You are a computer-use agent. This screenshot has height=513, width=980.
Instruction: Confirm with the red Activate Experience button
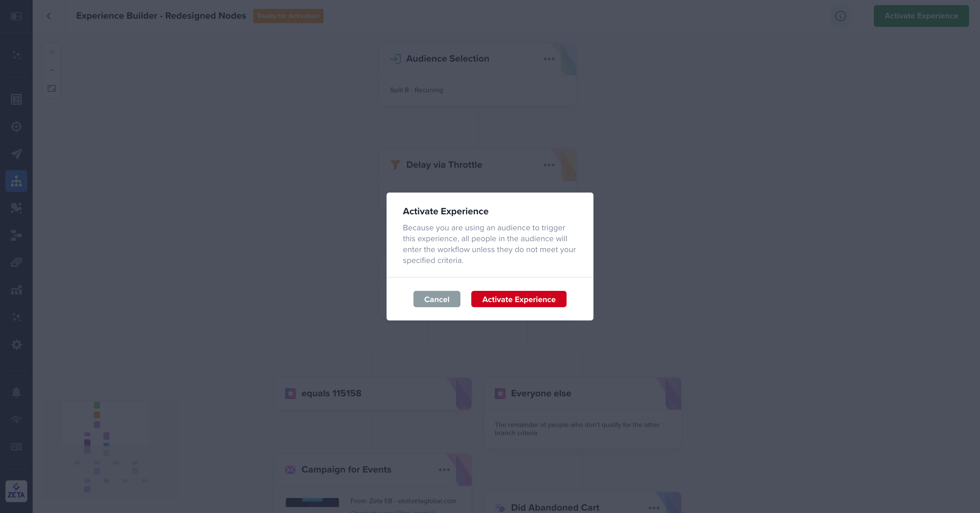click(519, 299)
